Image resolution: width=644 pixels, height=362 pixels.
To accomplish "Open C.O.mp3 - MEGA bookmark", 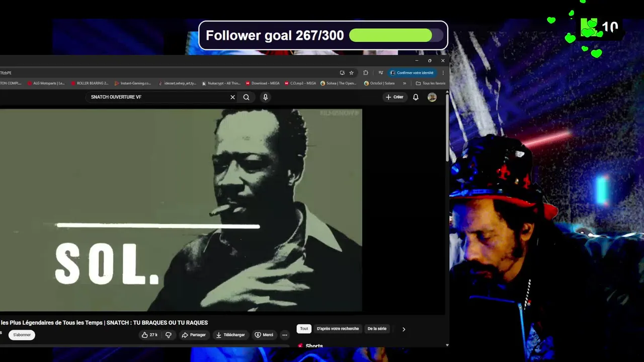I will coord(300,83).
